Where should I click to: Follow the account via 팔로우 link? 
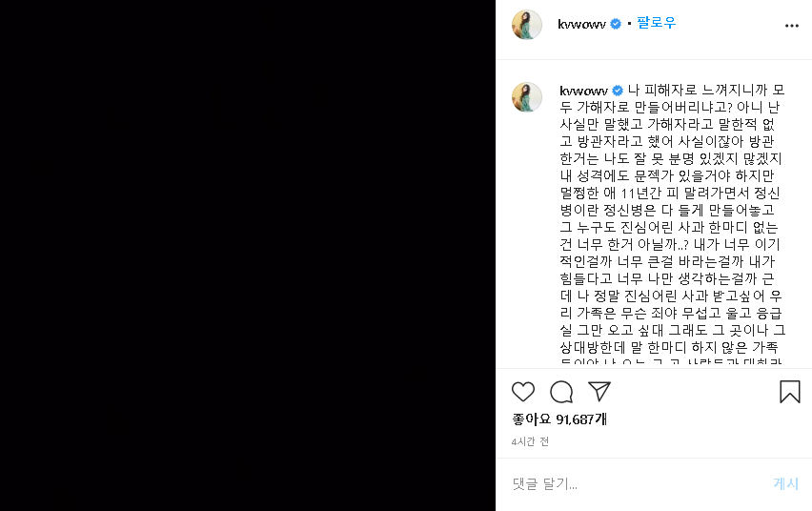pos(656,23)
